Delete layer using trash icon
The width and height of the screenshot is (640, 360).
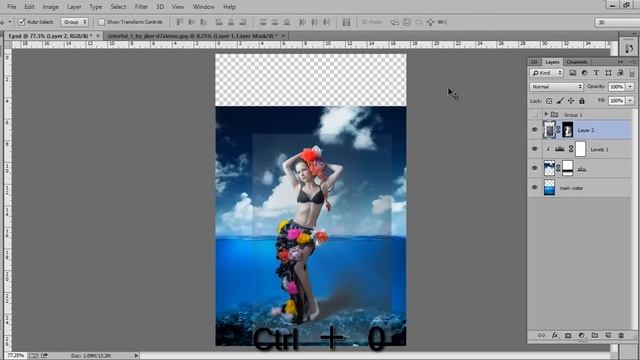tap(621, 335)
